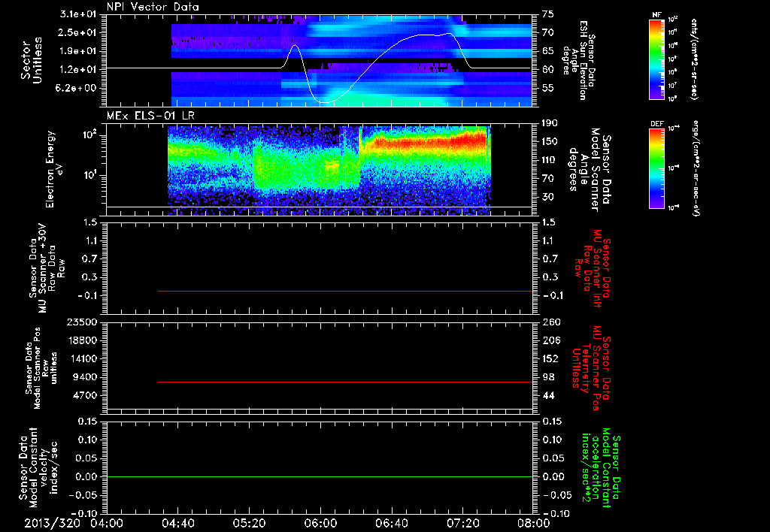Click the NF color scale bar
Viewport: 770px width, 532px height.
[x=656, y=59]
